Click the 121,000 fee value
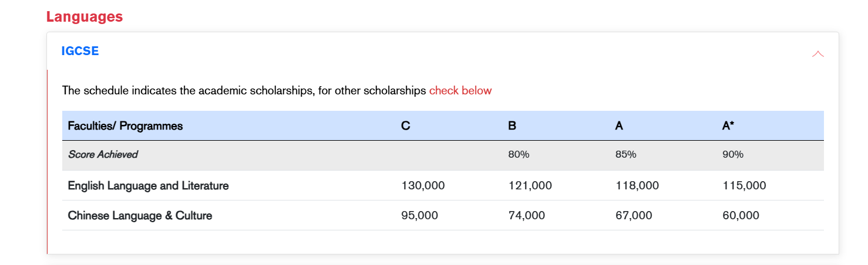Screen dimensions: 868x265 (530, 186)
